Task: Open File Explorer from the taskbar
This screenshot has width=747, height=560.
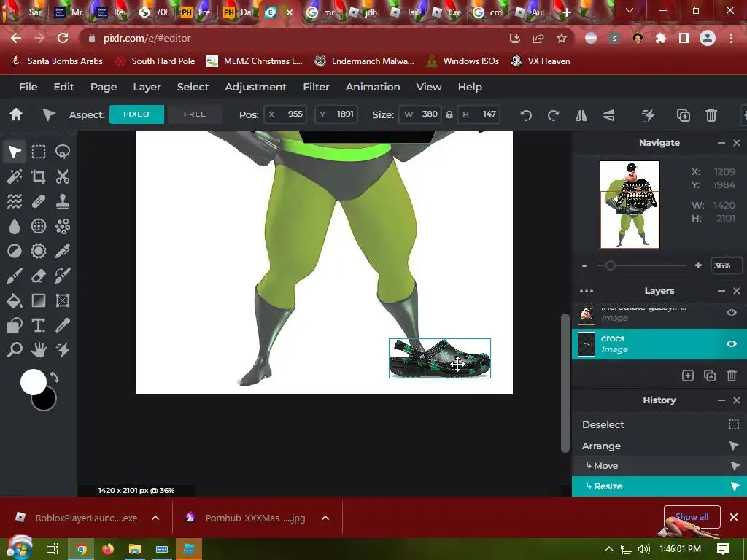Action: click(x=135, y=549)
